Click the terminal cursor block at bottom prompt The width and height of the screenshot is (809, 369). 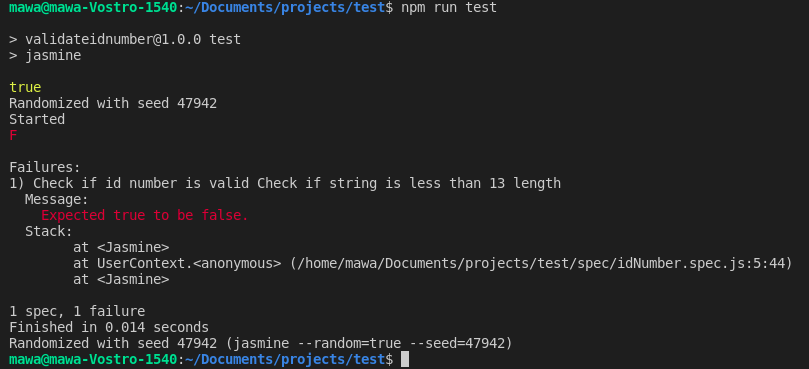(x=405, y=359)
